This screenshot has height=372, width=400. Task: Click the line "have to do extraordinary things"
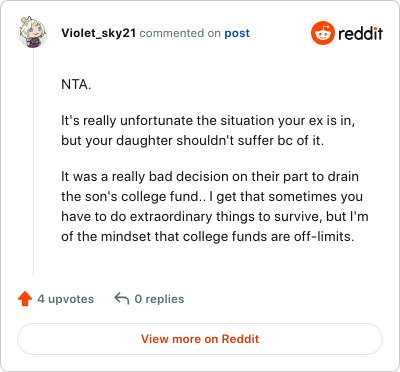pyautogui.click(x=215, y=216)
